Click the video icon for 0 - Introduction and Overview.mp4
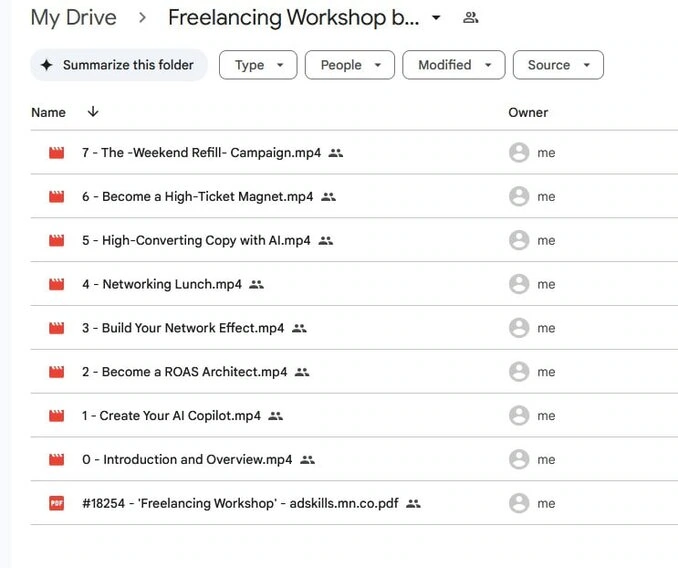This screenshot has width=678, height=568. click(x=56, y=460)
